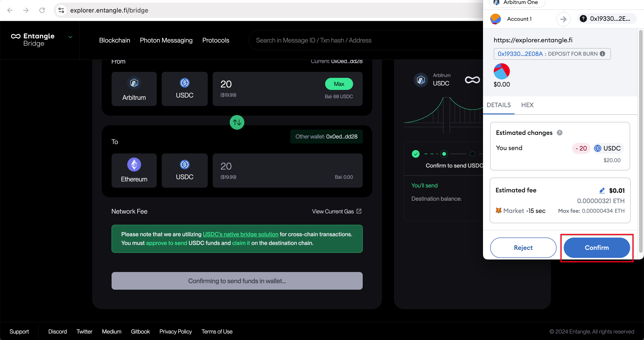Click the View Current Gas external link

click(337, 211)
